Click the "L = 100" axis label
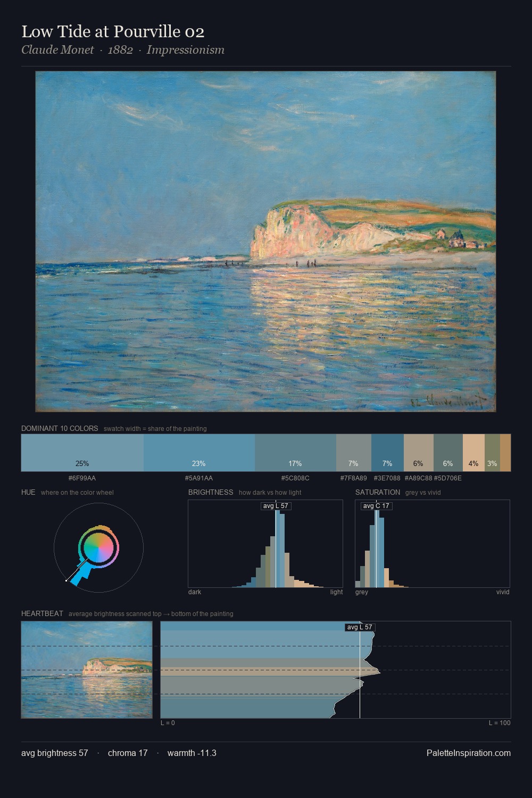532x798 pixels. [x=500, y=723]
